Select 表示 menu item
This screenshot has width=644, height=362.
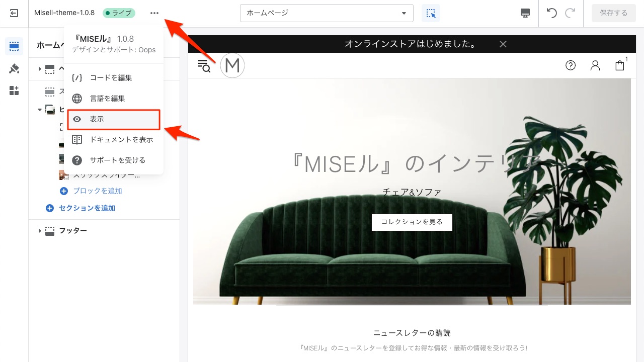(114, 119)
